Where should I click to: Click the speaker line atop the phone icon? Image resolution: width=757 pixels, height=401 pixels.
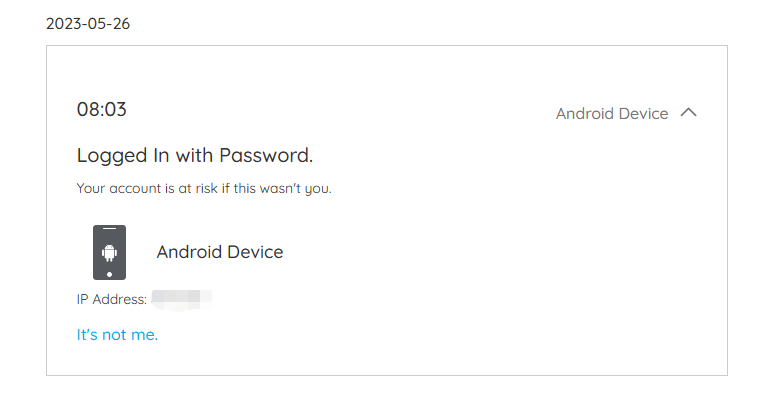[110, 229]
